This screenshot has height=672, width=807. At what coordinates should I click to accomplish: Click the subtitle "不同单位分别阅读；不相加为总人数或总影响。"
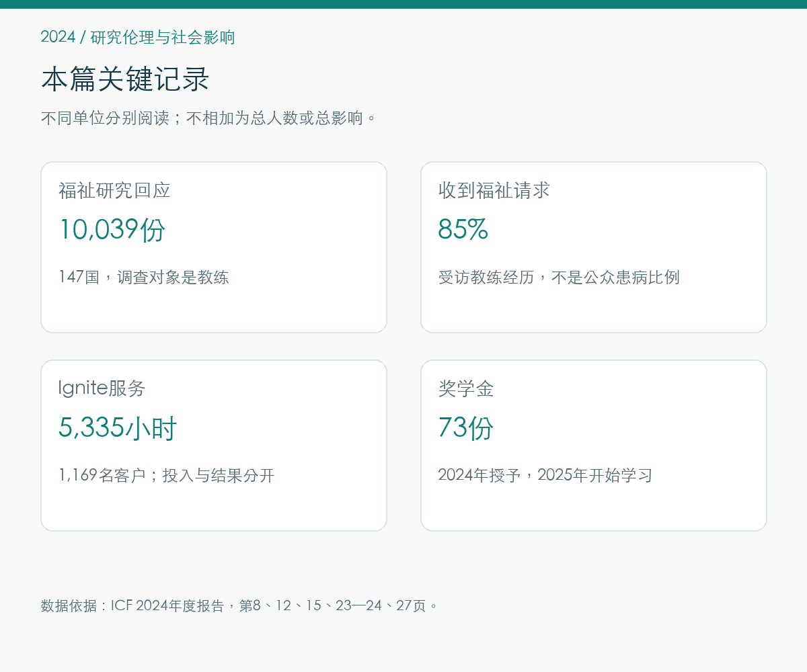pyautogui.click(x=209, y=118)
